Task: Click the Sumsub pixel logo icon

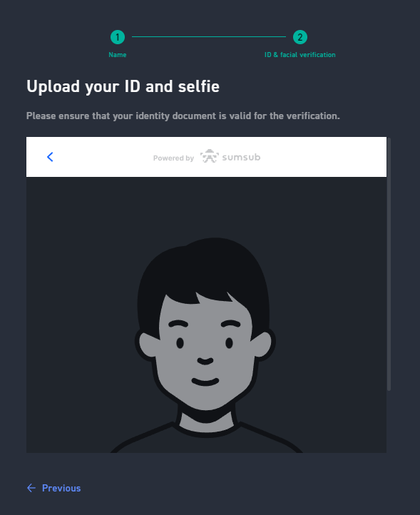Action: tap(209, 156)
